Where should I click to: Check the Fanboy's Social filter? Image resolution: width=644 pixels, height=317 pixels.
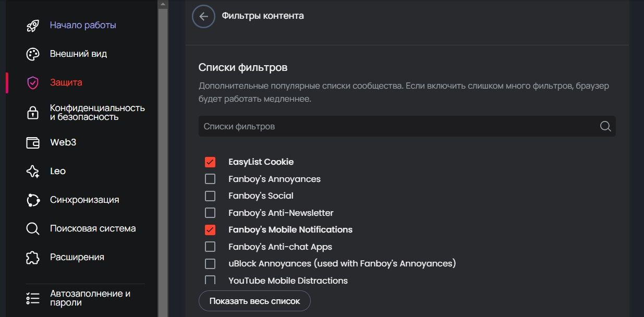coord(210,196)
